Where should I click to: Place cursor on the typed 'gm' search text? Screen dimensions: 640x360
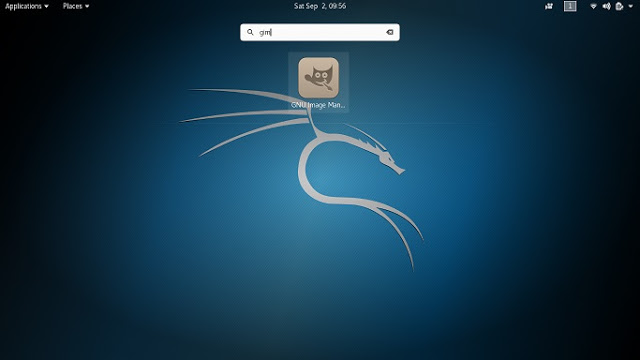(265, 32)
